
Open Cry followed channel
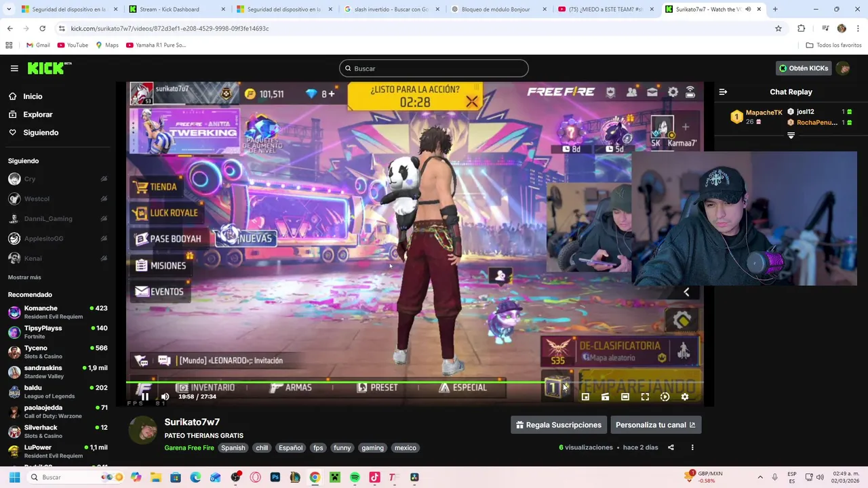pyautogui.click(x=58, y=179)
